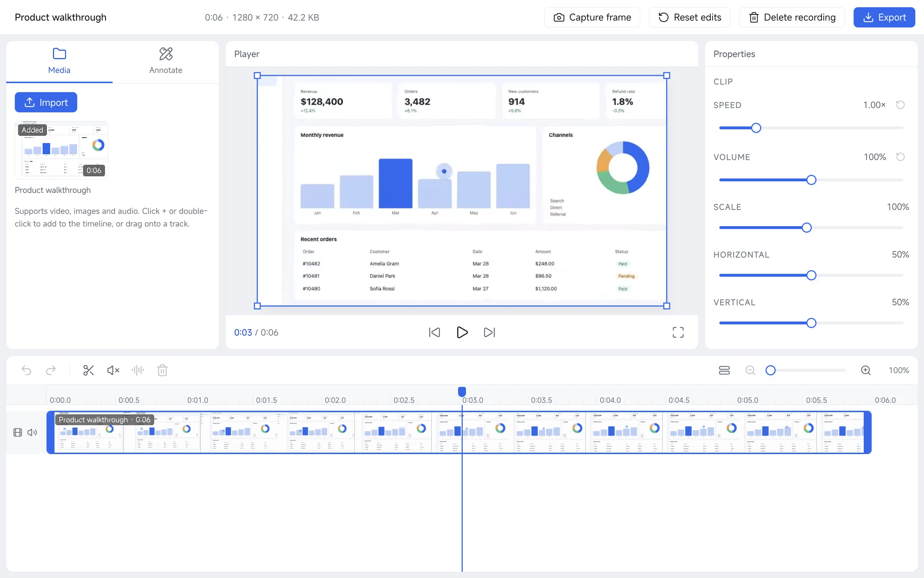Viewport: 924px width, 578px height.
Task: Click the clip's right trim handle
Action: click(867, 432)
